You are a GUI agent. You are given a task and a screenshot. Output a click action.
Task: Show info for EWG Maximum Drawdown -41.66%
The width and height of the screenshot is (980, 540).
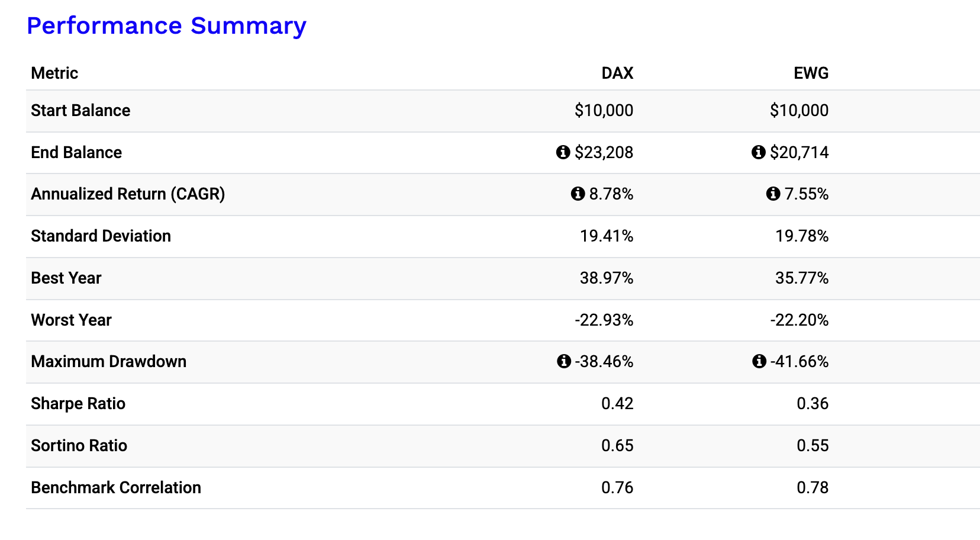[x=759, y=361]
